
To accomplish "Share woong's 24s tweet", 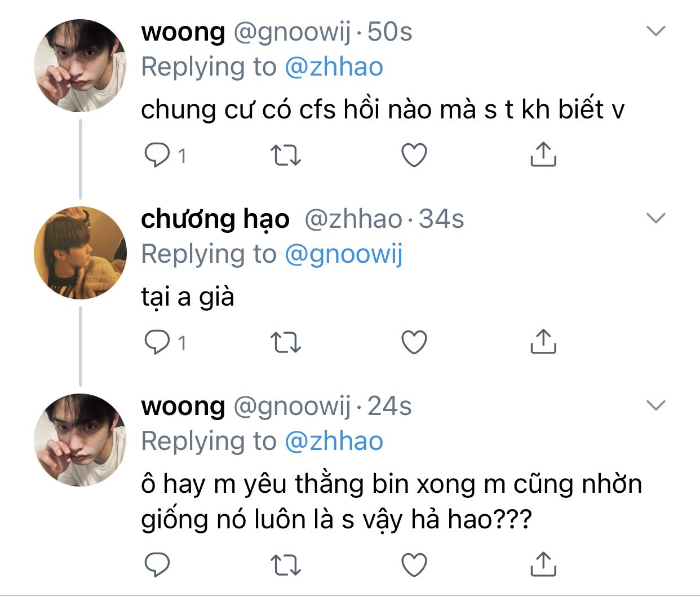I will point(543,564).
